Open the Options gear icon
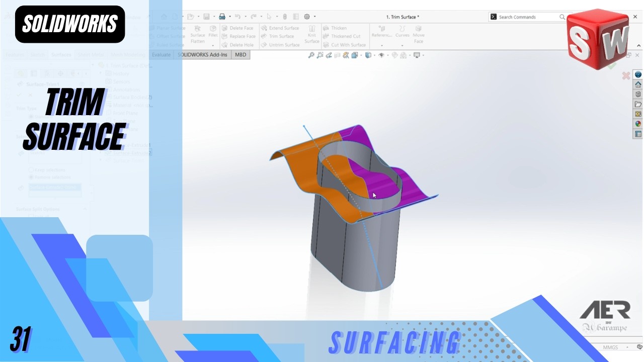Image resolution: width=644 pixels, height=362 pixels. coord(307,17)
